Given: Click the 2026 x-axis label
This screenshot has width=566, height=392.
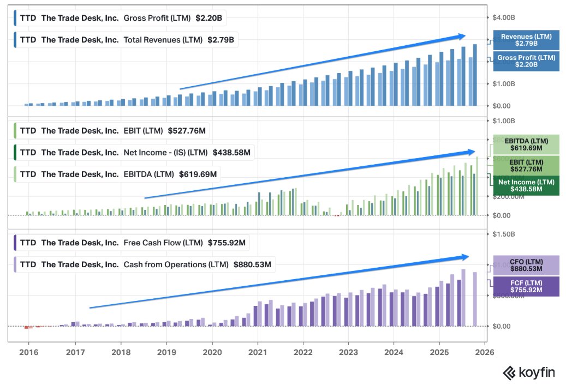Looking at the screenshot, I should 485,352.
